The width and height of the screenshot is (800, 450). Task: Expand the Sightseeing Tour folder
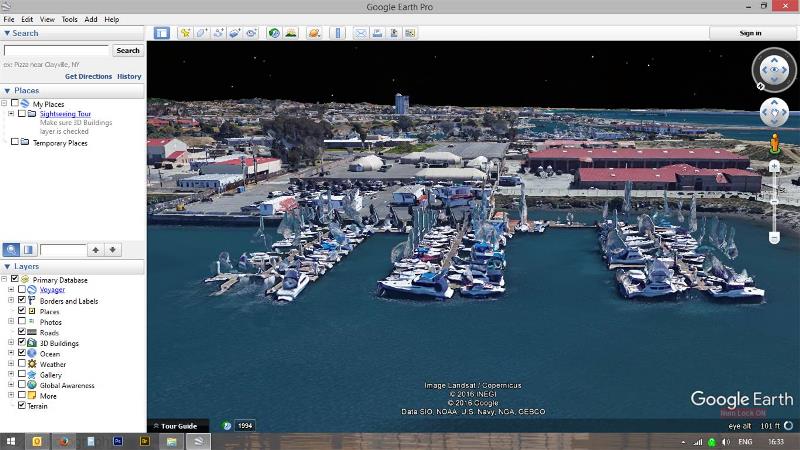click(x=11, y=114)
